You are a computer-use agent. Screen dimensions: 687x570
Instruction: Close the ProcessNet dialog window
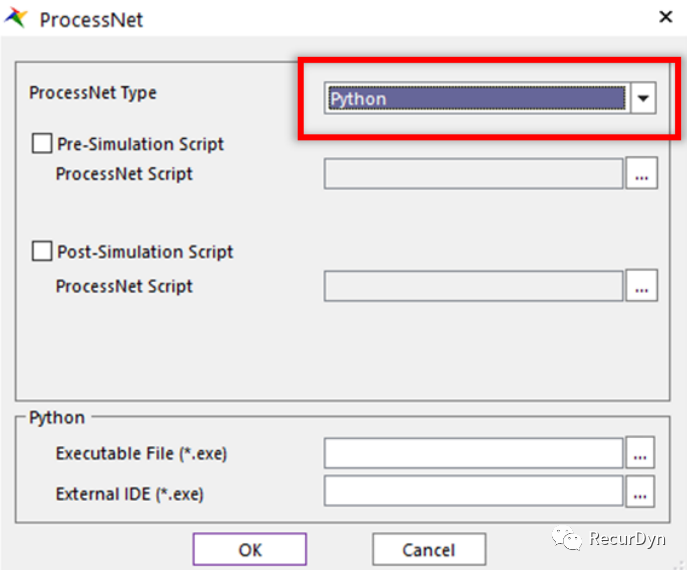point(664,17)
